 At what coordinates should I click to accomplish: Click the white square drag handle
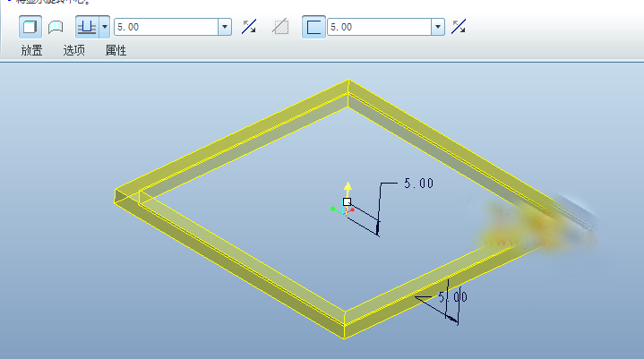coord(347,201)
